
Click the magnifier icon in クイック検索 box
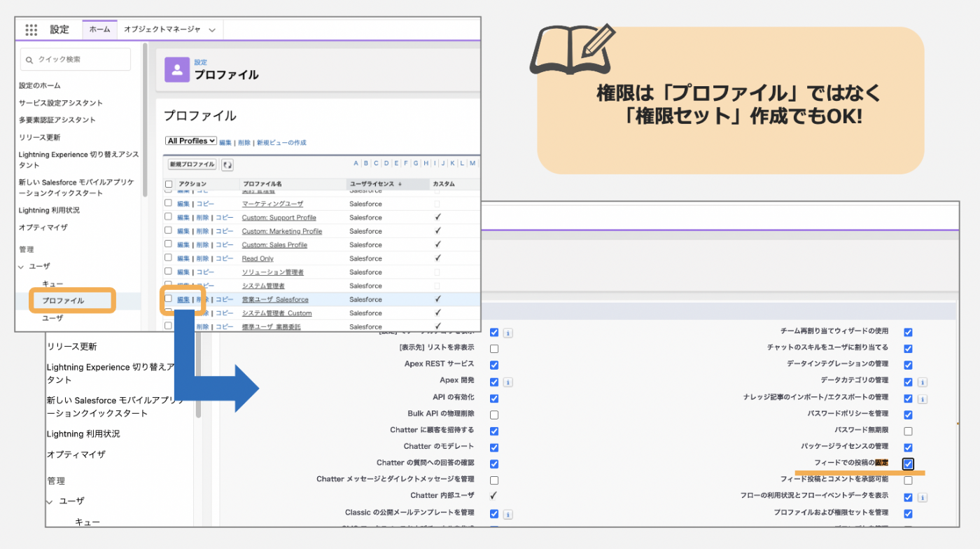click(x=29, y=60)
